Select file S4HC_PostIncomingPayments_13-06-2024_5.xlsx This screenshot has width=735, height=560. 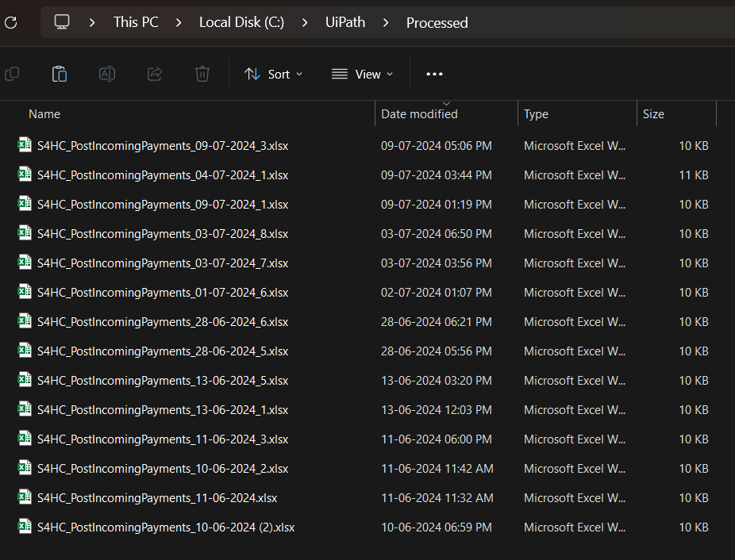coord(163,381)
